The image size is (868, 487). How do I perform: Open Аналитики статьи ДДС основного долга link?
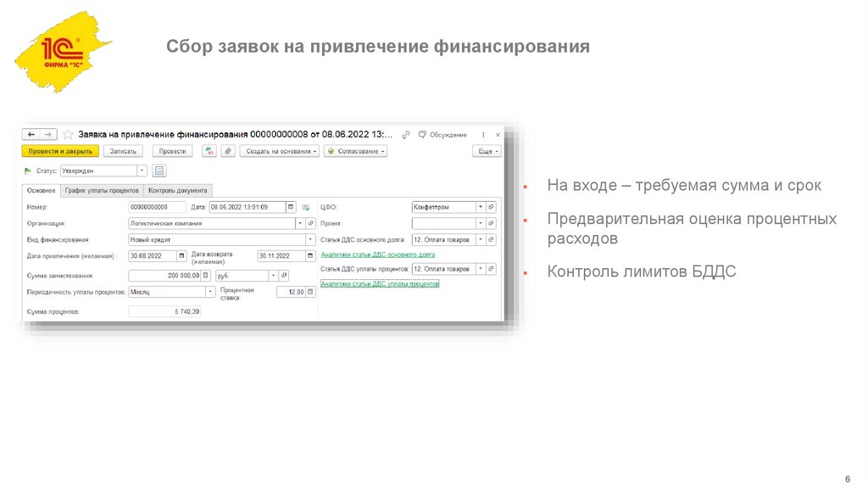click(x=378, y=255)
